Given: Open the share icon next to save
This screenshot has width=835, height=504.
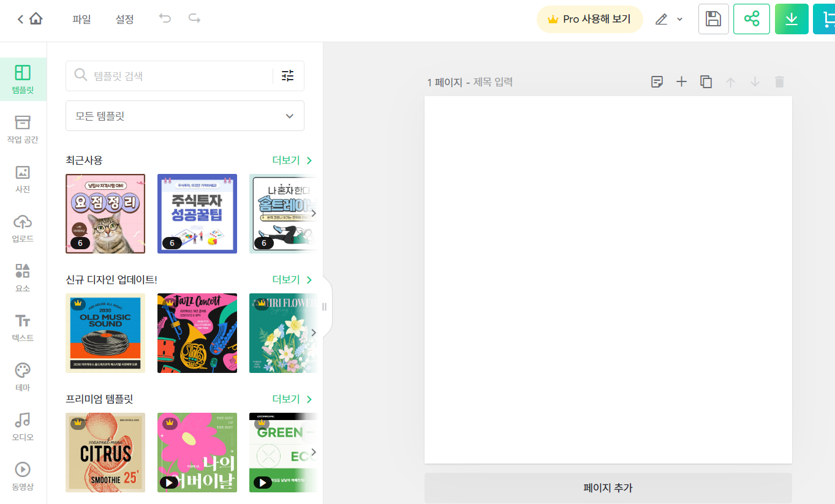Looking at the screenshot, I should (752, 19).
